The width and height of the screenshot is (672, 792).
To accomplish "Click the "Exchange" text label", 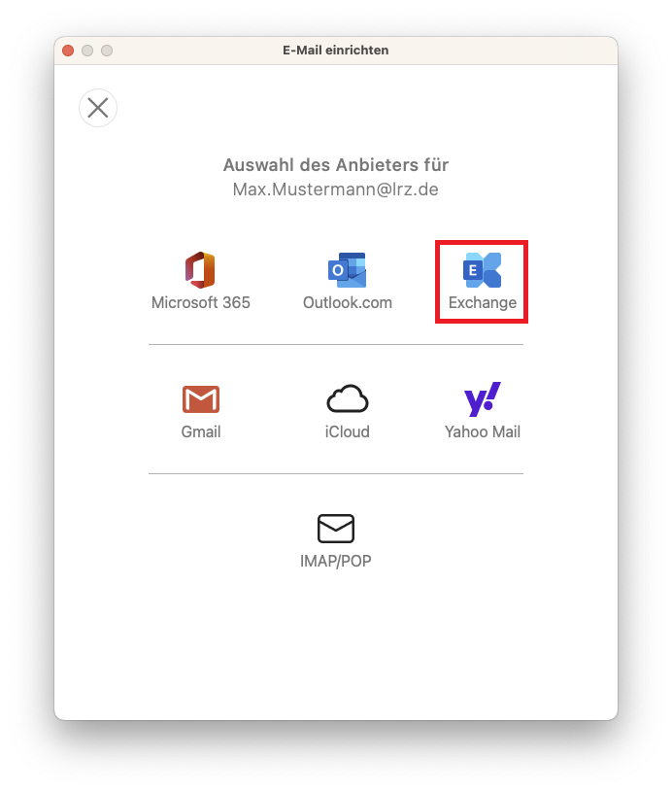I will (483, 302).
